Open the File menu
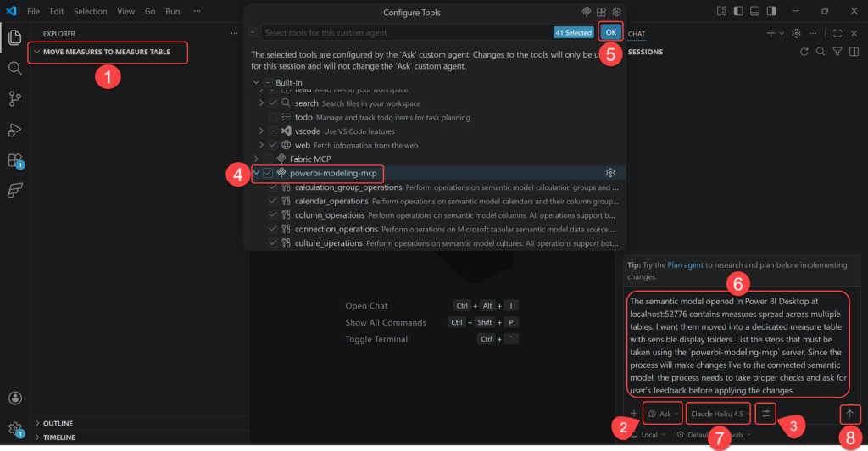Screen dimensions: 868x451 pos(33,11)
